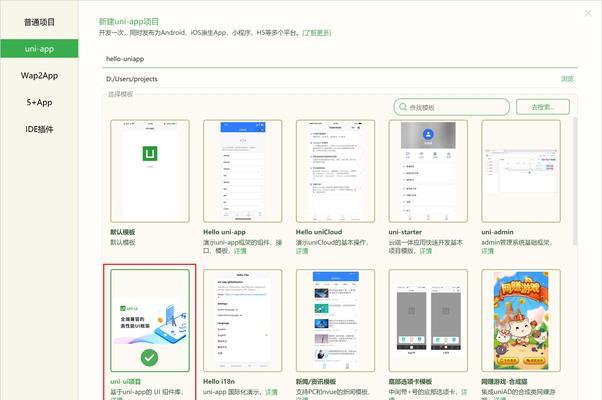Click the search magnifier icon
The width and height of the screenshot is (602, 400).
[x=403, y=107]
